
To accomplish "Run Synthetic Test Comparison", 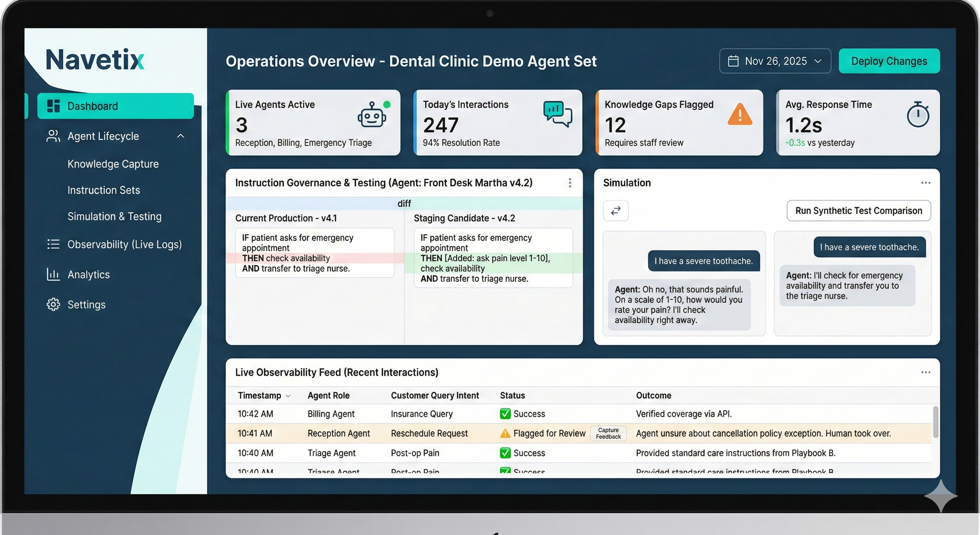I will 859,211.
